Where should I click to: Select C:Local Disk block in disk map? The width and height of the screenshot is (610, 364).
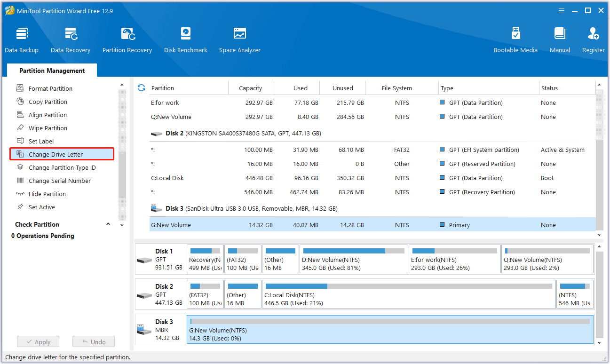pos(409,294)
